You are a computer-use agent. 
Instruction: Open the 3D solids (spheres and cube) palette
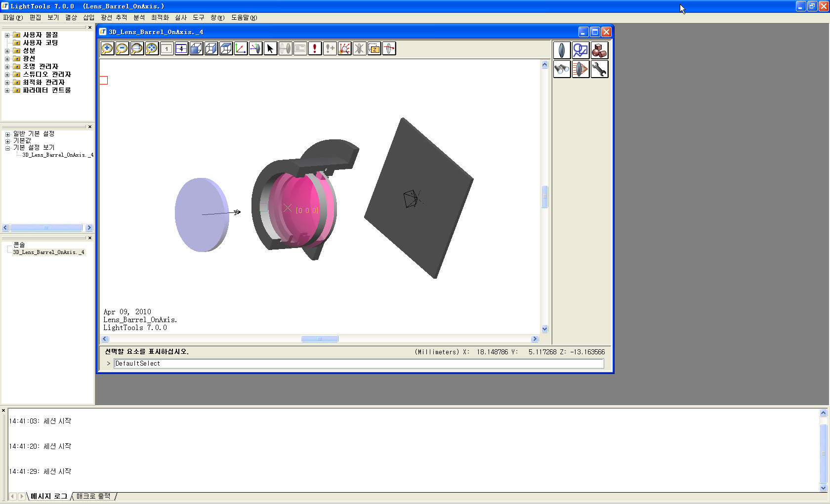[599, 50]
